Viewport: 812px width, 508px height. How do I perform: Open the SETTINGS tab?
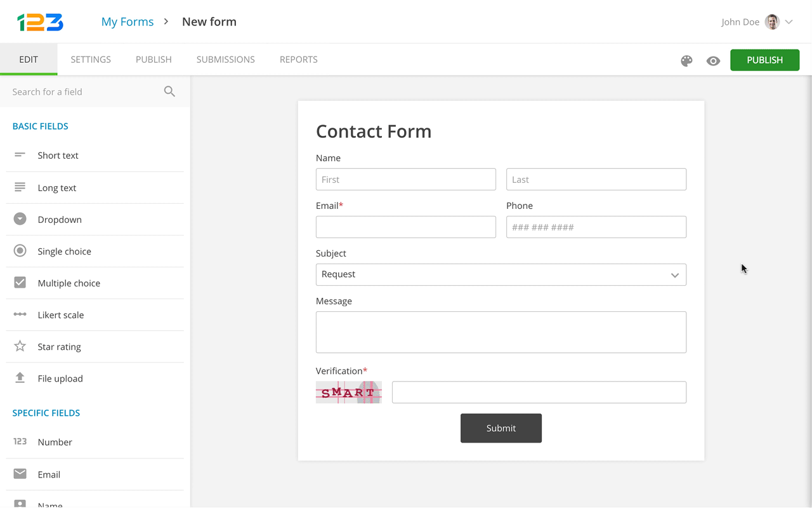coord(91,60)
